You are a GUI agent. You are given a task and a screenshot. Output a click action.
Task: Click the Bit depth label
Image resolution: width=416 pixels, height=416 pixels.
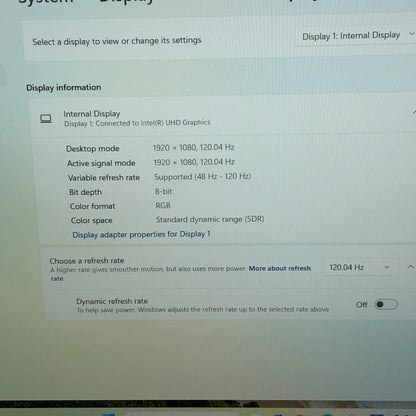(x=85, y=192)
